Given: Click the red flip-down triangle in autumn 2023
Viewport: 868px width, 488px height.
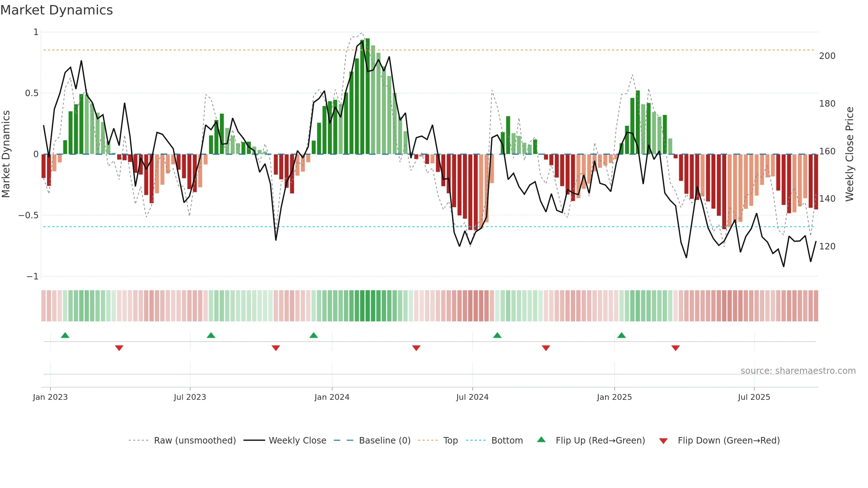Looking at the screenshot, I should pos(276,348).
